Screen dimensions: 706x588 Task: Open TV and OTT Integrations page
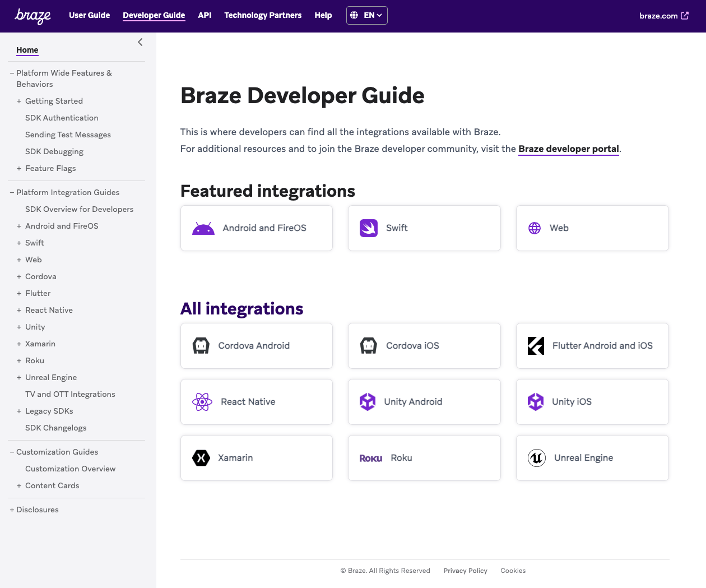coord(70,394)
